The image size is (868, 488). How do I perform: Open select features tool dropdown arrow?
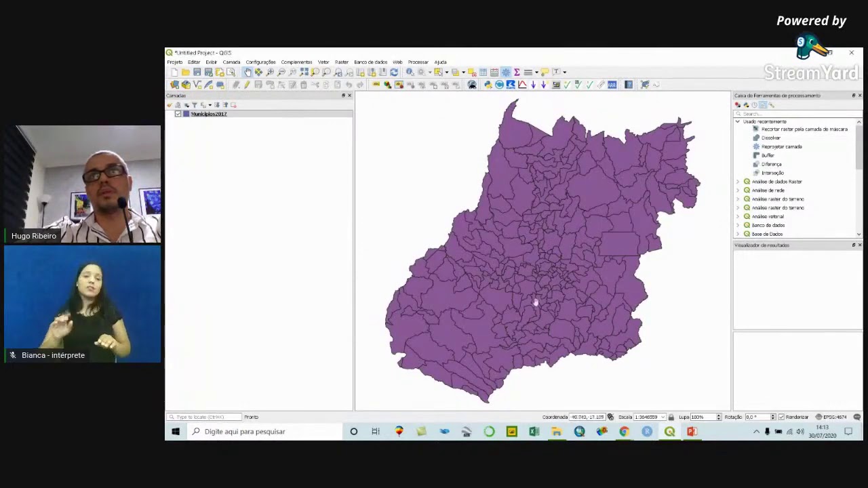[446, 72]
